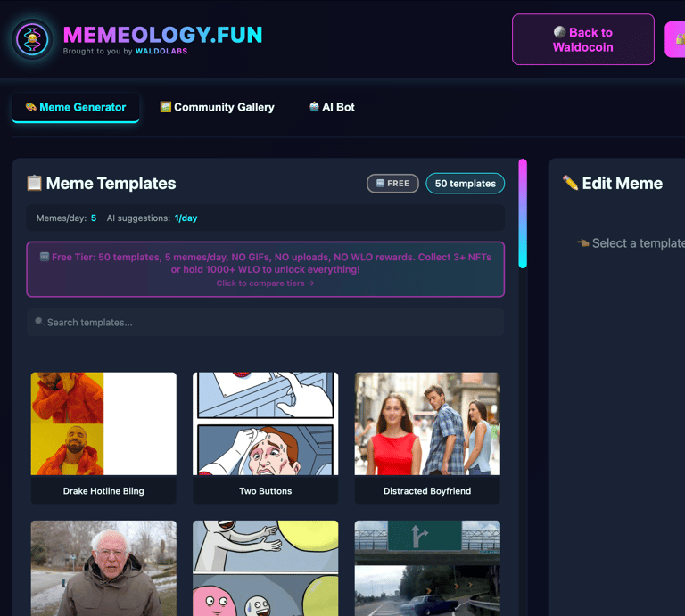Click the clipboard icon beside Meme Templates
Viewport: 685px width, 616px height.
(x=34, y=183)
